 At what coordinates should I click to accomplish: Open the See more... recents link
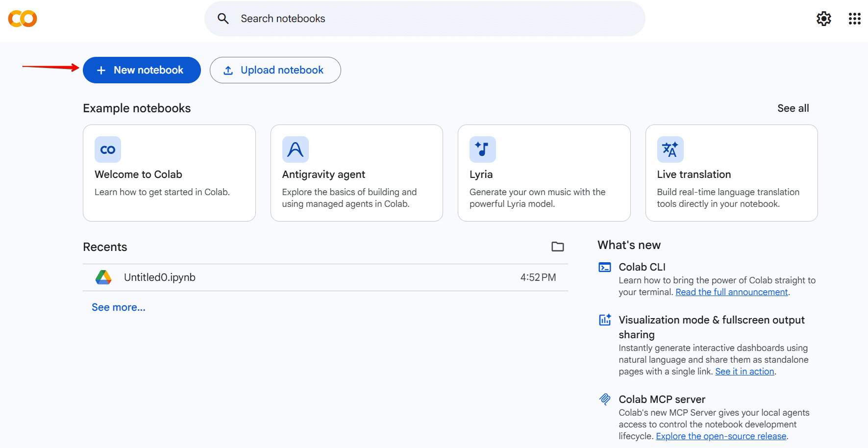coord(119,307)
